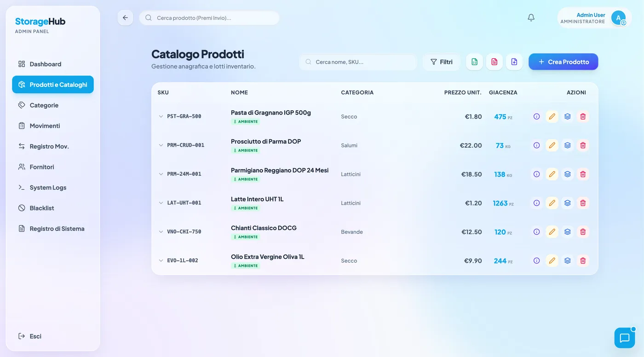Image resolution: width=644 pixels, height=357 pixels.
Task: Delete Chianti Classico DOCG
Action: tap(583, 232)
